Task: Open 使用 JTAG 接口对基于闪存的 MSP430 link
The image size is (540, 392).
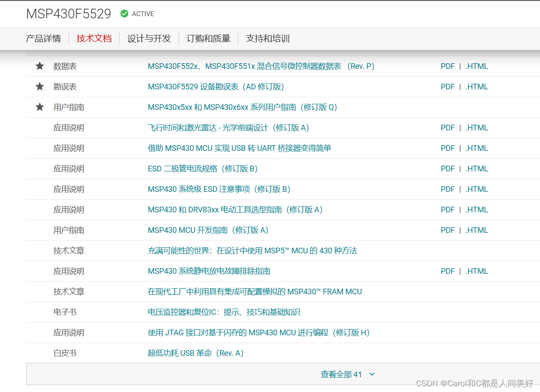Action: (259, 333)
